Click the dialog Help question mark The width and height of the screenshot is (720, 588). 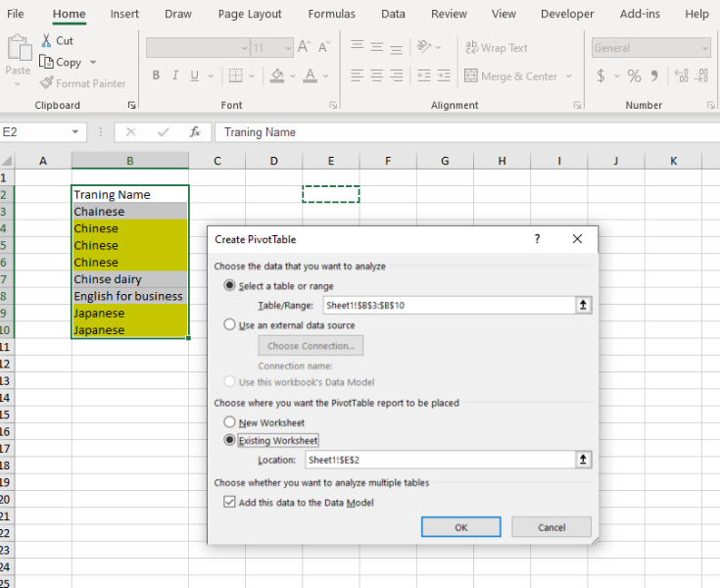click(537, 239)
